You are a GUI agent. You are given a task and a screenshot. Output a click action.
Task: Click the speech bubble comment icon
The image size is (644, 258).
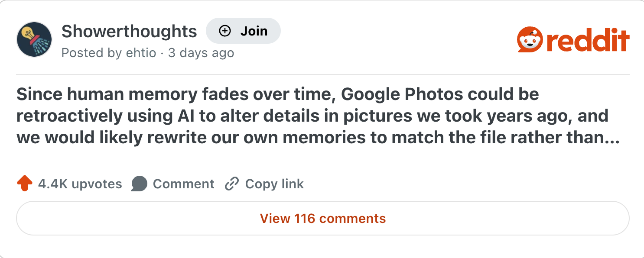point(139,184)
